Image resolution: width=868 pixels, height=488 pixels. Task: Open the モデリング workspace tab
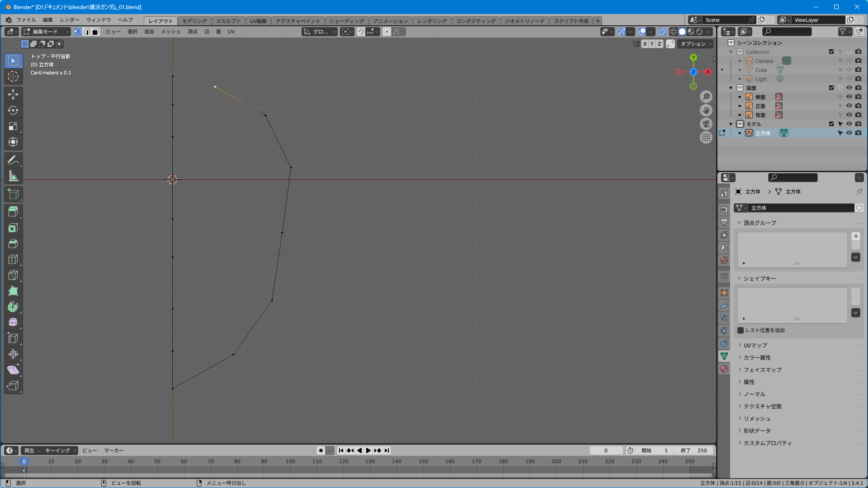click(194, 21)
